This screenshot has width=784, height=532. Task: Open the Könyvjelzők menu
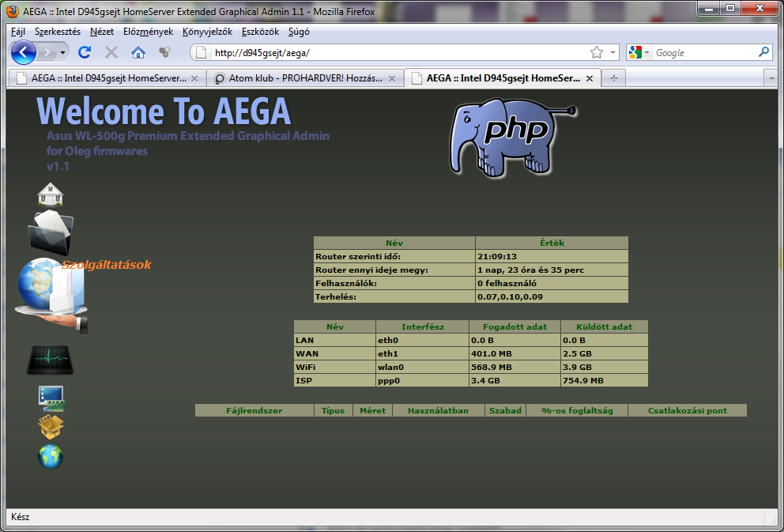tap(208, 32)
